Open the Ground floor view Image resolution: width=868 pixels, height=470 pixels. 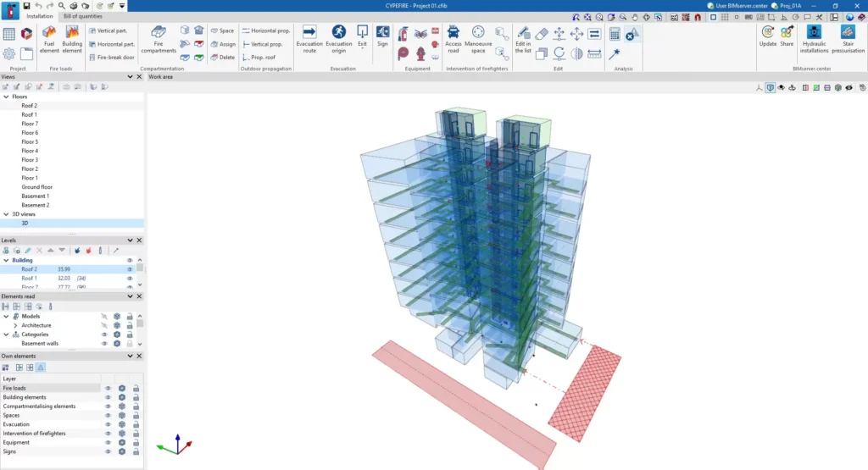point(36,187)
